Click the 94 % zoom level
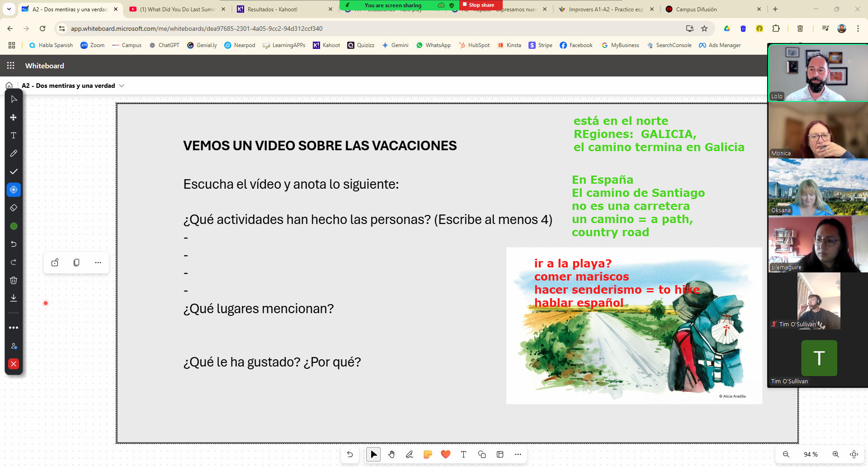 pos(811,454)
